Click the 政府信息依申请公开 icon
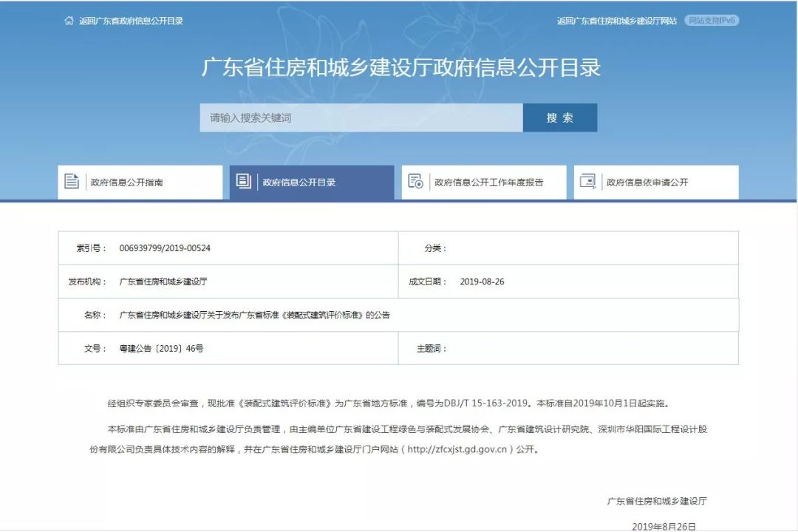Image resolution: width=798 pixels, height=532 pixels. [x=588, y=181]
